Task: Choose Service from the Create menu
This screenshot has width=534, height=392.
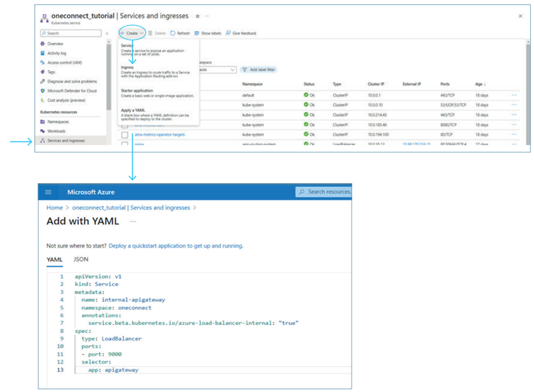Action: tap(158, 50)
